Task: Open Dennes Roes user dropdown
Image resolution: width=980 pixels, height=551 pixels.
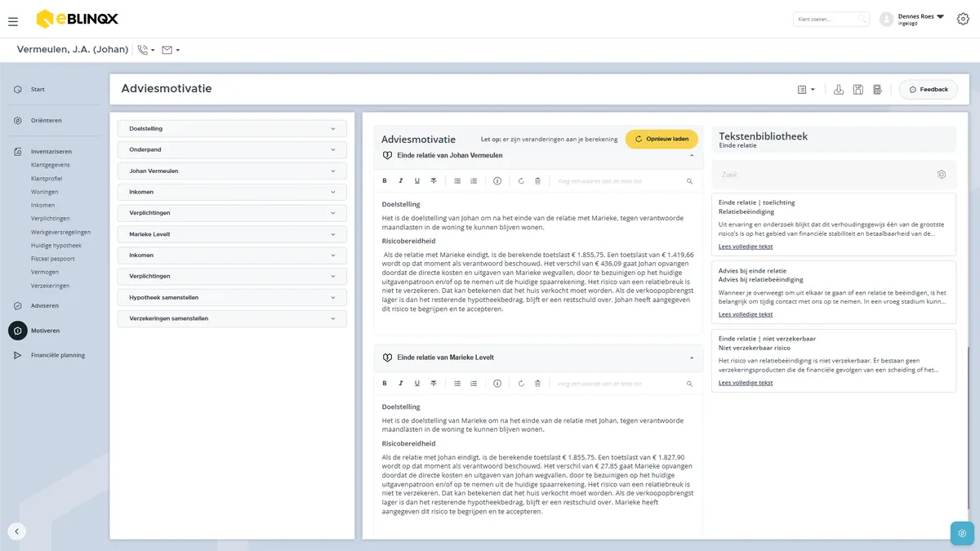Action: pos(940,16)
